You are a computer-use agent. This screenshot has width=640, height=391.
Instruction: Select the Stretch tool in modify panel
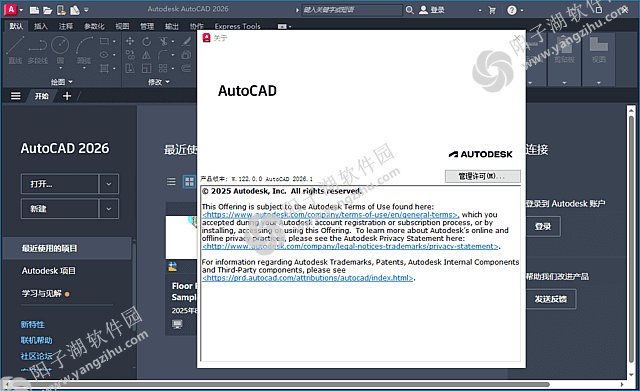point(130,68)
